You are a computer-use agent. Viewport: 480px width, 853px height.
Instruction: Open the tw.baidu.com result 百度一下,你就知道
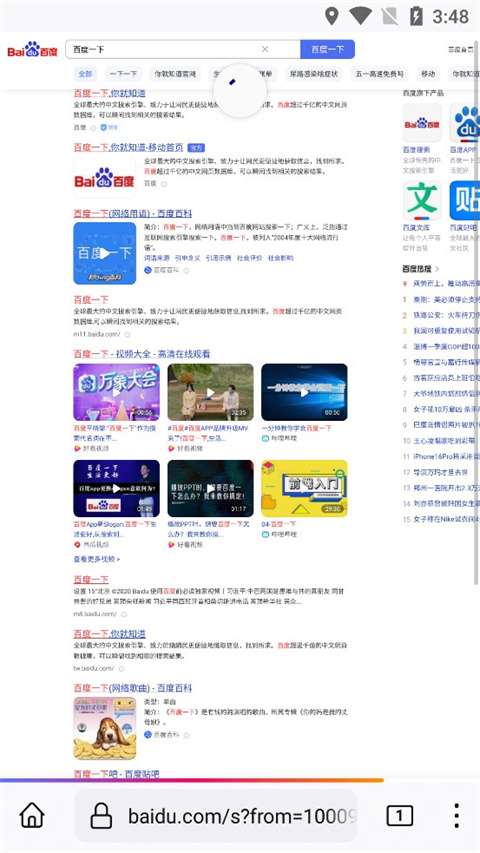pyautogui.click(x=109, y=634)
